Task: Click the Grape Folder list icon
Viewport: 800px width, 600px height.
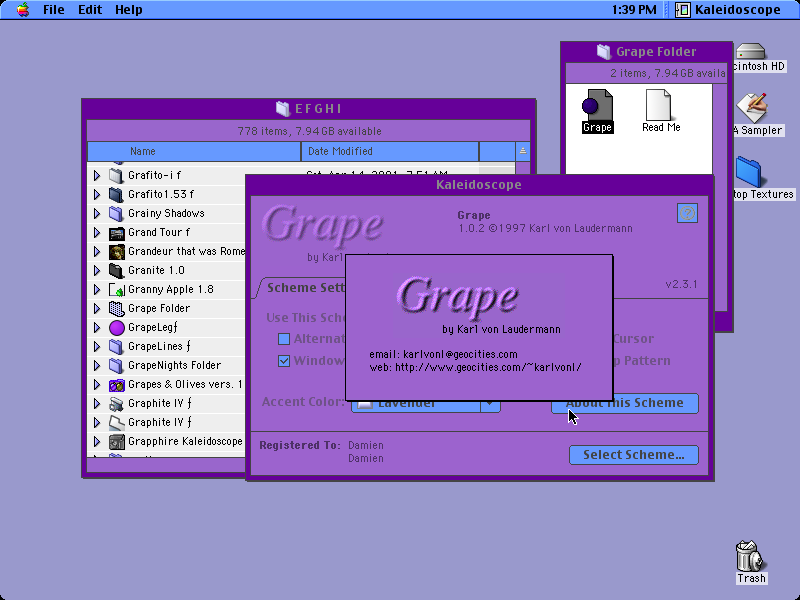Action: (116, 309)
